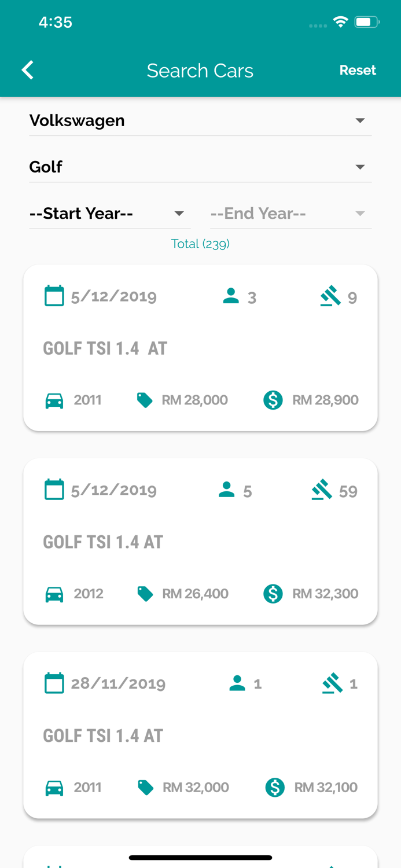
Task: Click the Total (239) results label
Action: (200, 244)
